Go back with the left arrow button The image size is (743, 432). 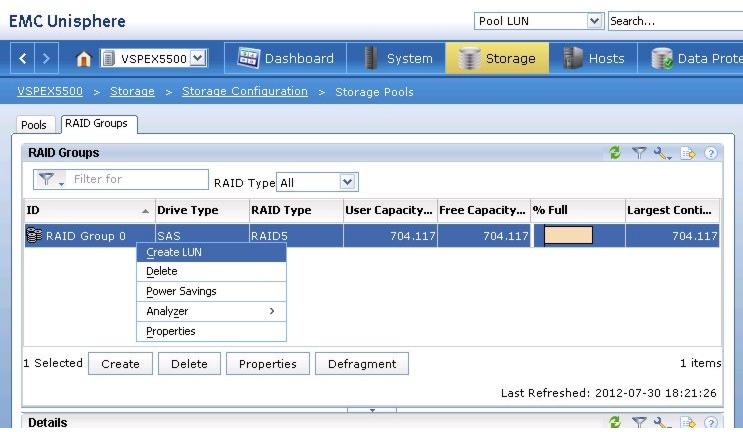point(22,58)
